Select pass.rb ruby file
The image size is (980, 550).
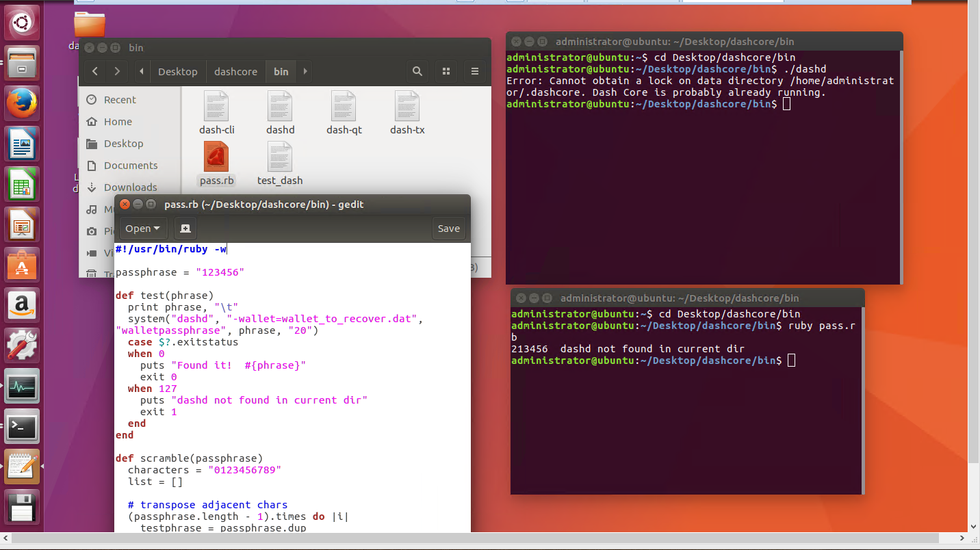pyautogui.click(x=216, y=163)
